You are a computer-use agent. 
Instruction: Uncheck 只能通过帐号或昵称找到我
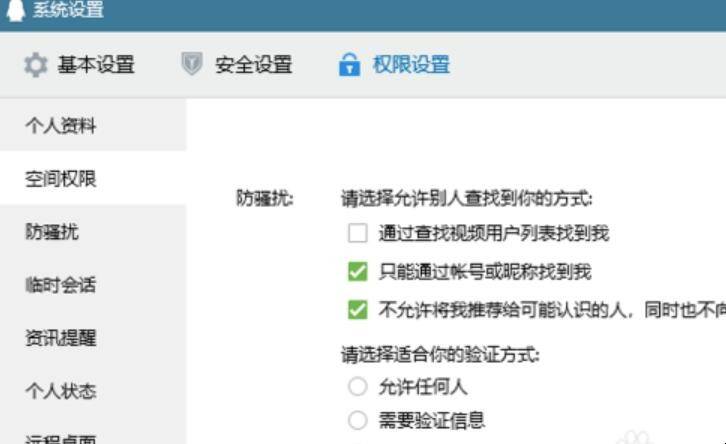tap(358, 271)
